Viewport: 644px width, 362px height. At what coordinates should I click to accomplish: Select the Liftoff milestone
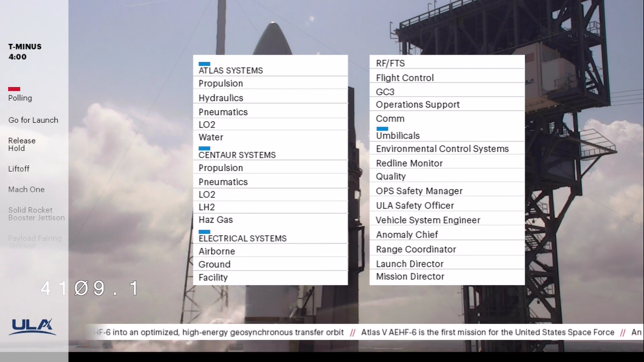[x=19, y=169]
